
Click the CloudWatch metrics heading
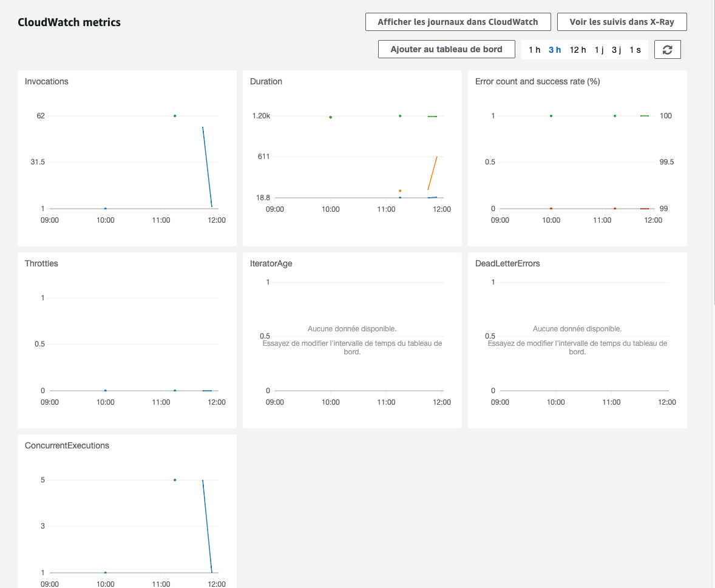69,22
